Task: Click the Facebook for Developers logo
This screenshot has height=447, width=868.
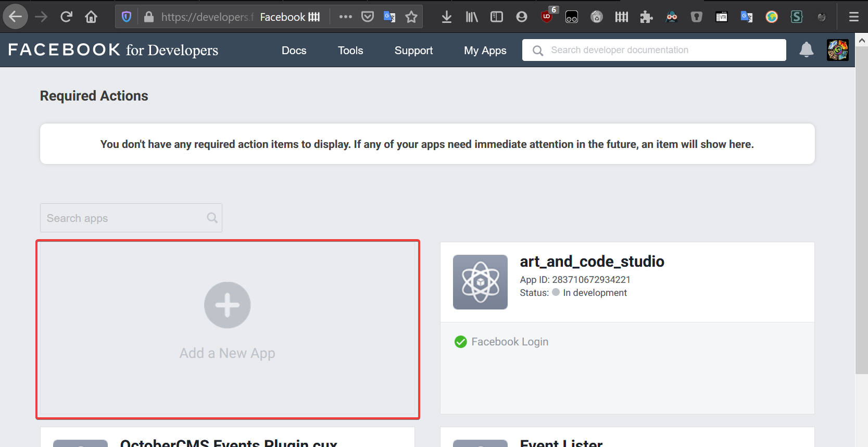Action: click(x=113, y=50)
